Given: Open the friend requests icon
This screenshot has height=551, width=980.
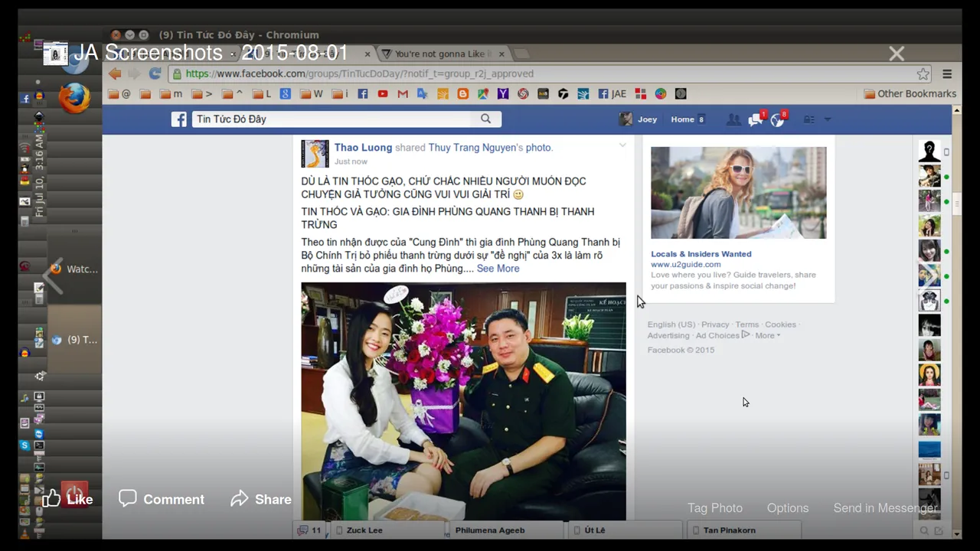Looking at the screenshot, I should [x=733, y=119].
